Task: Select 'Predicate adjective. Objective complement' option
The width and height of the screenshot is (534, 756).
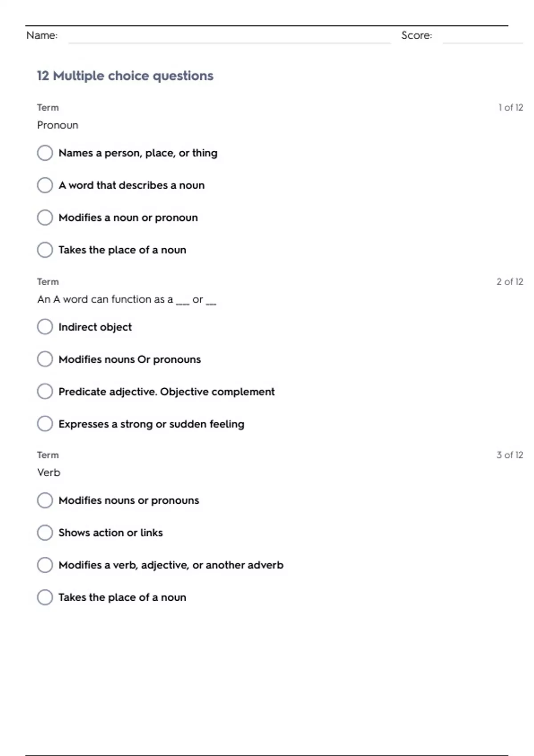Action: coord(45,391)
